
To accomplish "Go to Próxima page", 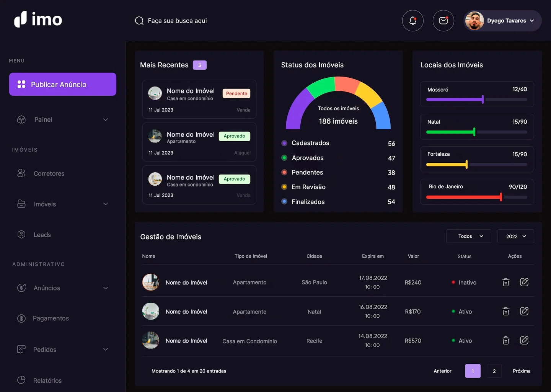I will [521, 371].
